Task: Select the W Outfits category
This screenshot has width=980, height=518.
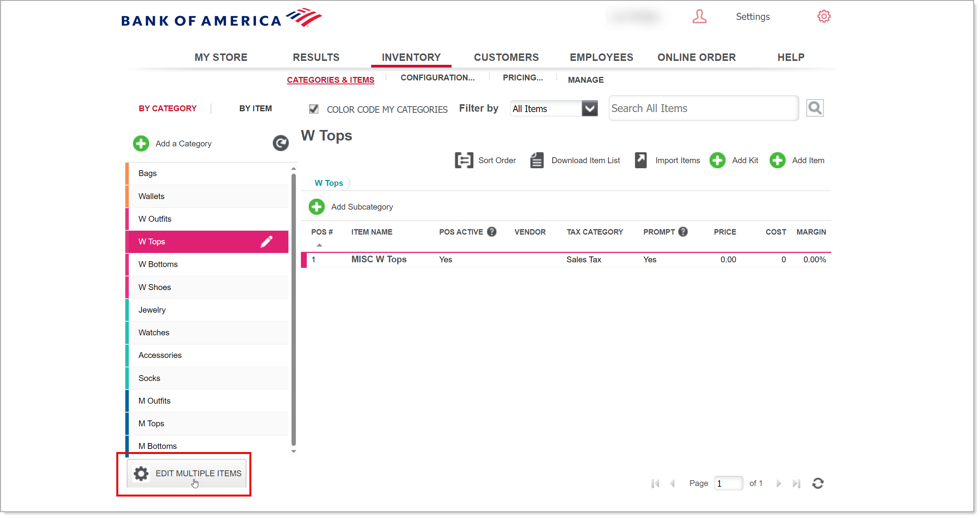Action: pyautogui.click(x=207, y=219)
